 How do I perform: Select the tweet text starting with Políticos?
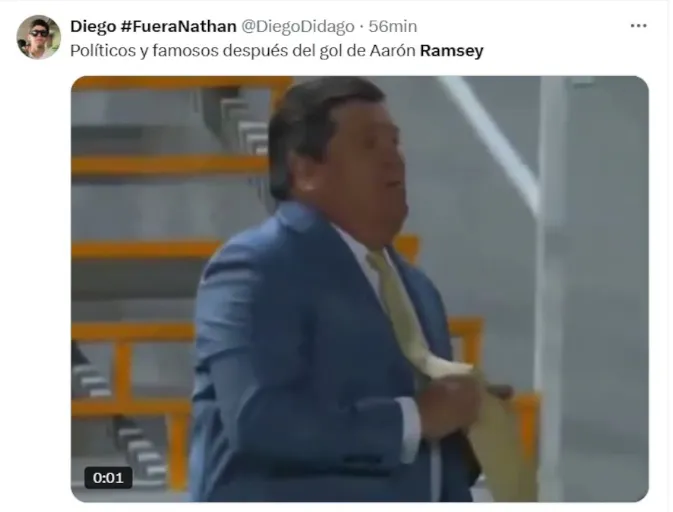[277, 51]
